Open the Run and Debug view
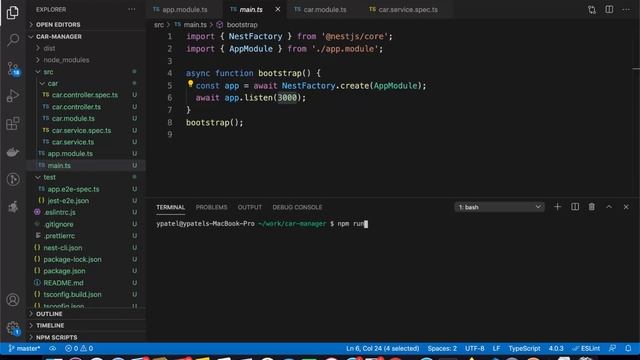Viewport: 640px width, 360px height. coord(13,96)
